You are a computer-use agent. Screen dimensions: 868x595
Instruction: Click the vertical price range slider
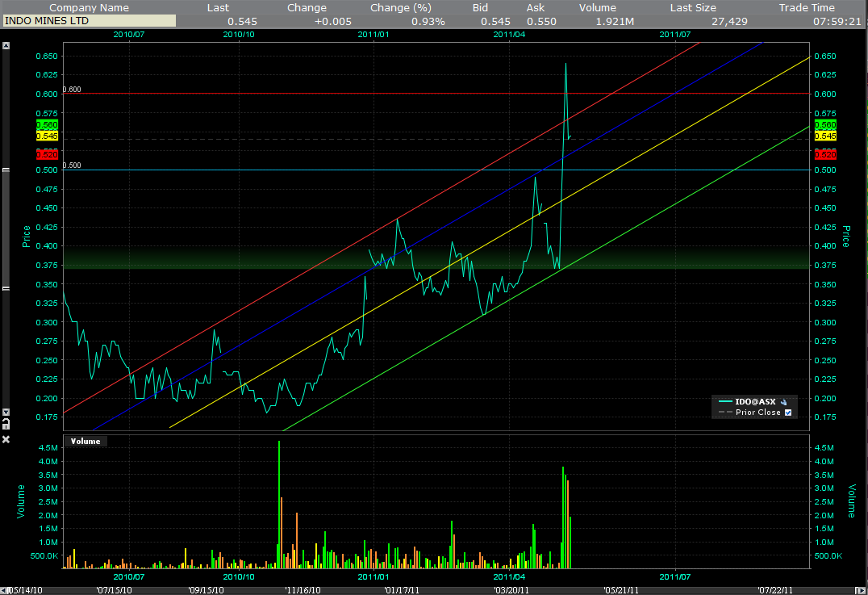coord(6,228)
